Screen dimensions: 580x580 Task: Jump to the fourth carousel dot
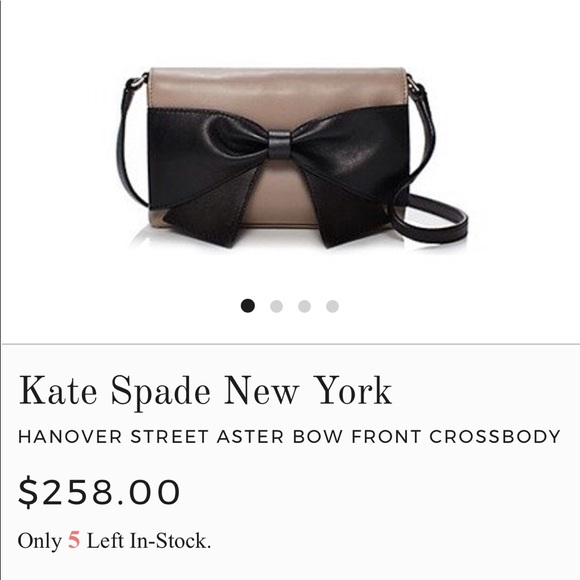[x=332, y=306]
